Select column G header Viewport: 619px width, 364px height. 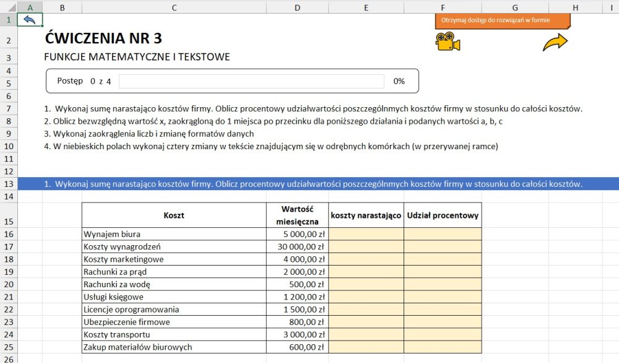pyautogui.click(x=515, y=7)
